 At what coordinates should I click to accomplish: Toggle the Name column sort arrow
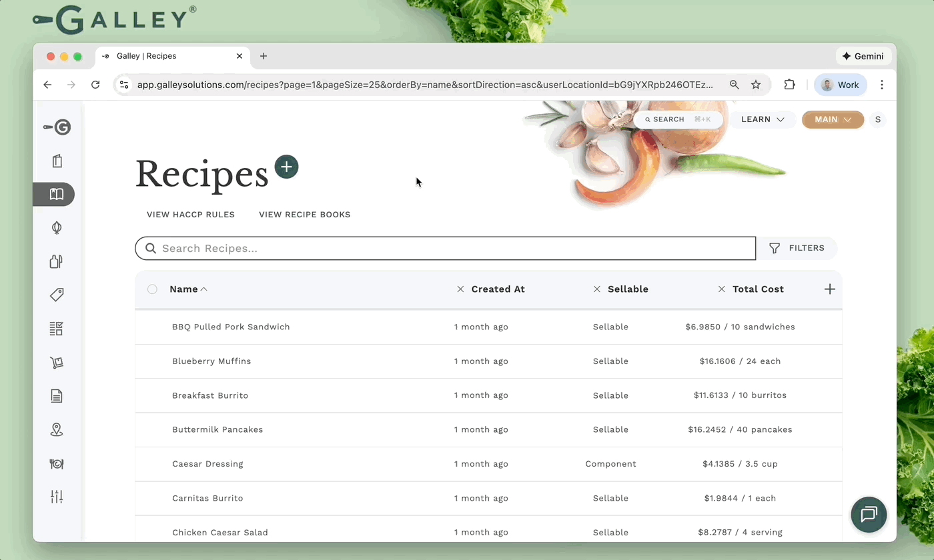204,289
